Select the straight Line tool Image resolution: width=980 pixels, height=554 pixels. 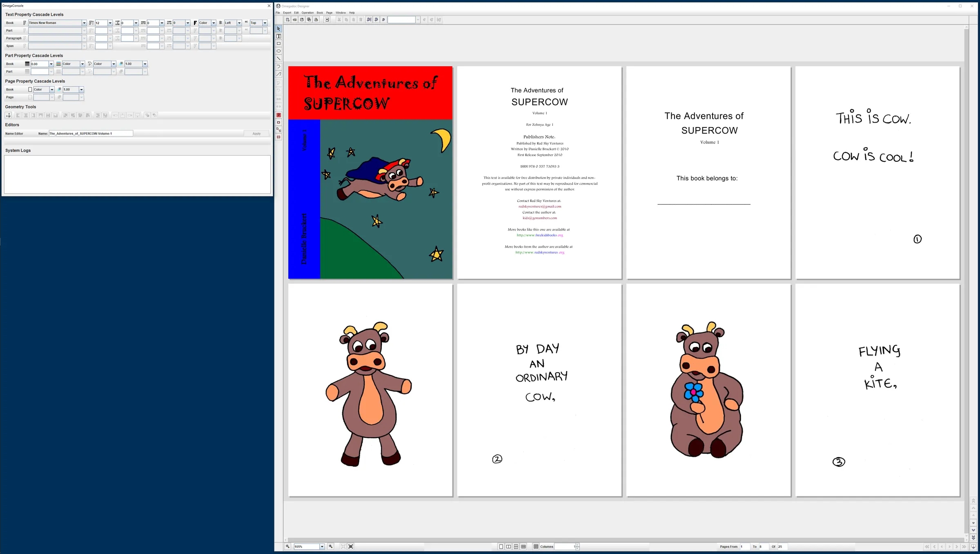point(278,58)
